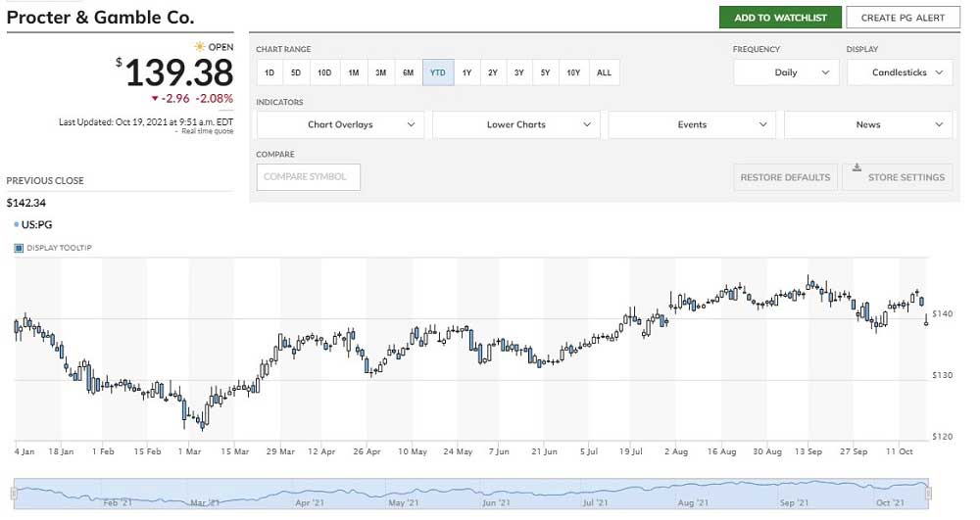
Task: Click the 139.38 current price
Action: [x=178, y=73]
